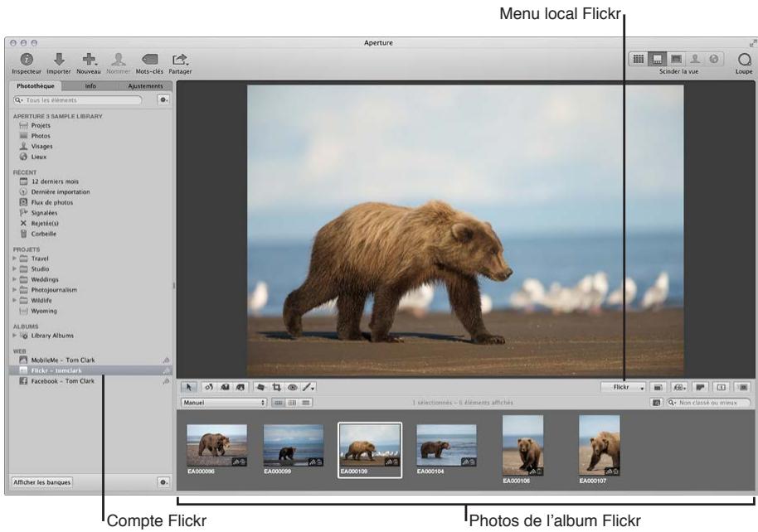Select thumbnail EA000107
Viewport: 758px width, 532px height.
pos(600,446)
